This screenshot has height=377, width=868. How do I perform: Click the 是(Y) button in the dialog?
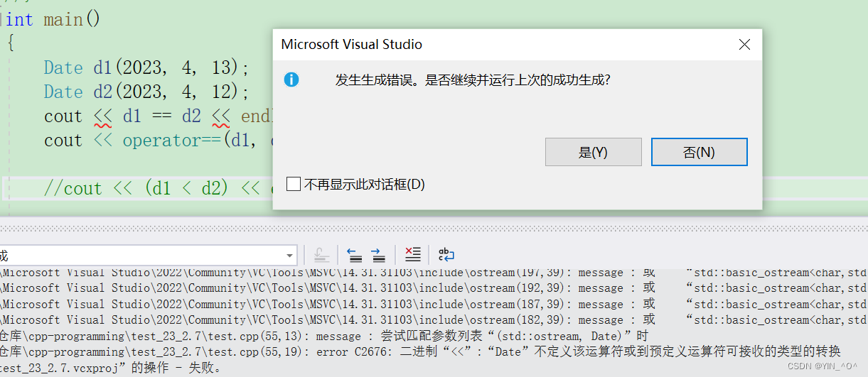pyautogui.click(x=593, y=152)
